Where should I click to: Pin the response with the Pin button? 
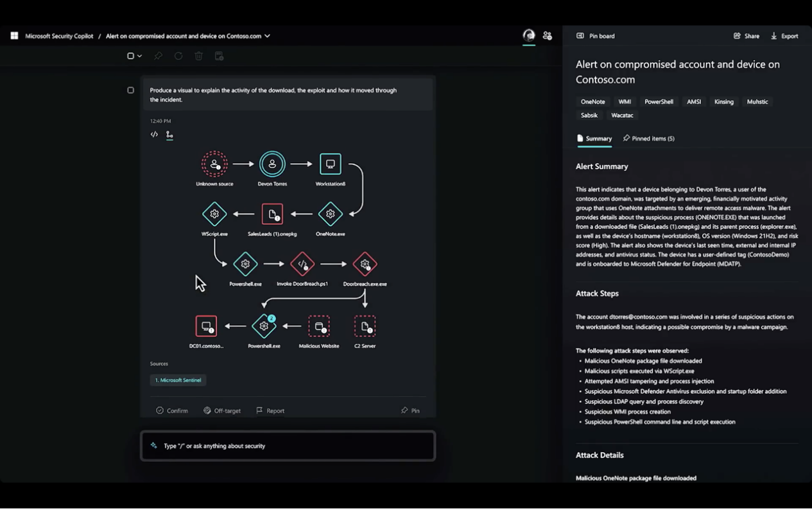click(410, 410)
